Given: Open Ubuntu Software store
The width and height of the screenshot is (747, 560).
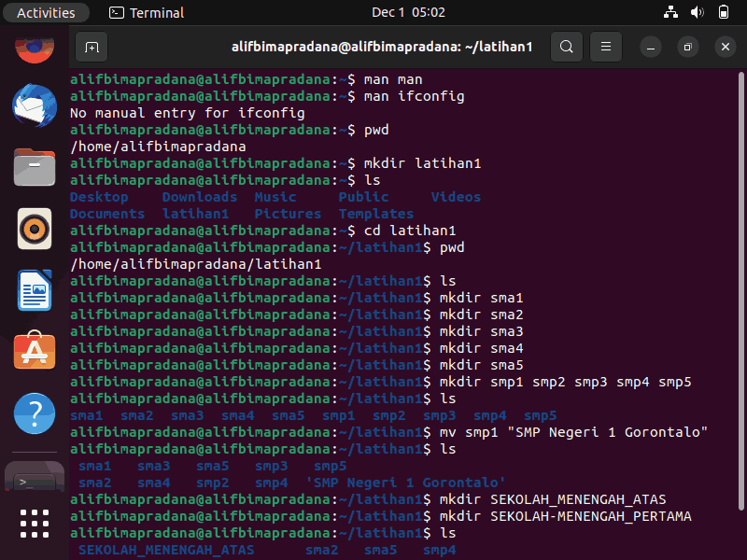Looking at the screenshot, I should pos(35,351).
